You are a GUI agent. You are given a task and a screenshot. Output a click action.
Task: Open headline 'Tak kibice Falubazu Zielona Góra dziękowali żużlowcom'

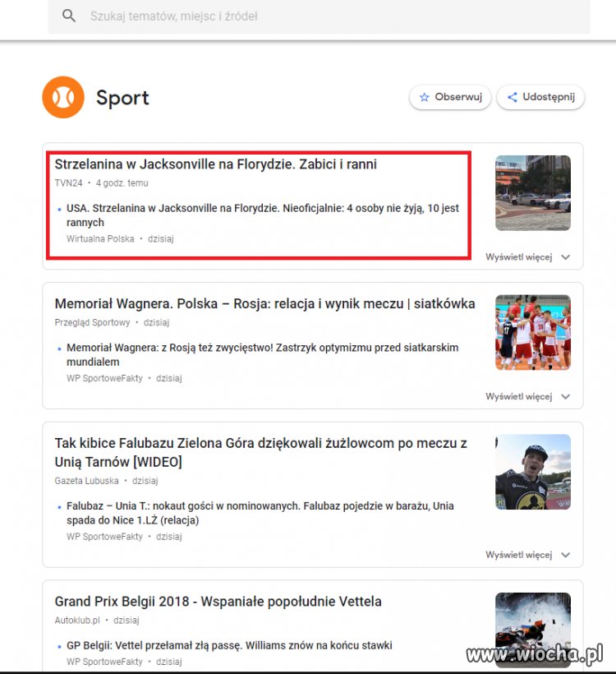coord(260,453)
